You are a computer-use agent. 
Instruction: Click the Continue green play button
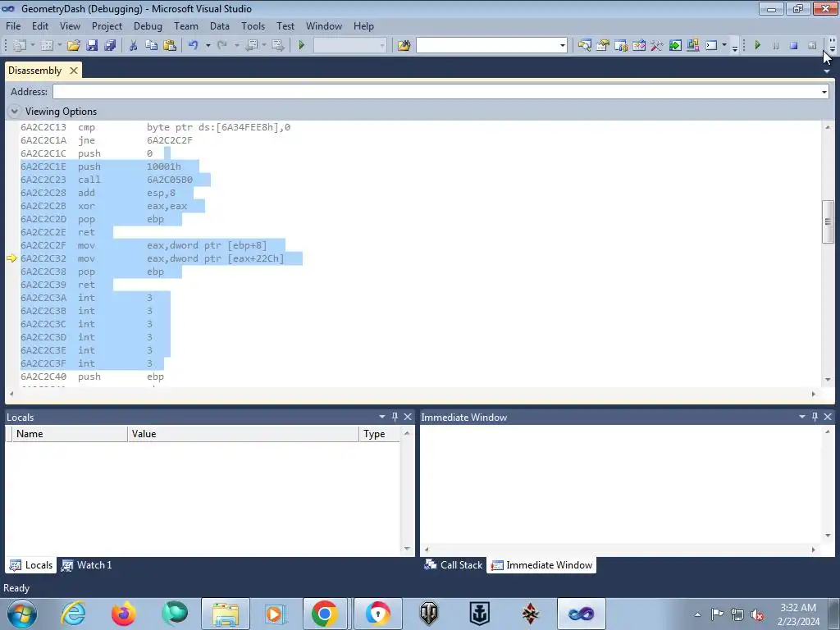coord(757,46)
